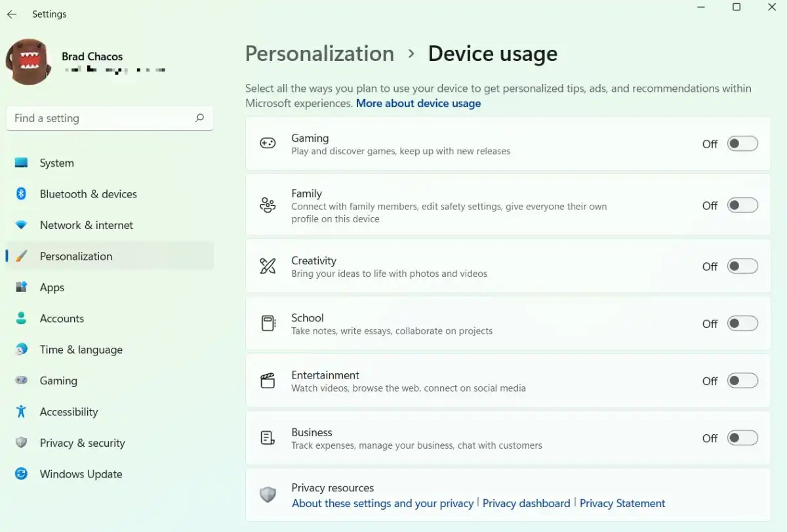The height and width of the screenshot is (532, 787).
Task: Click the Gaming controller icon in sidebar
Action: 21,380
